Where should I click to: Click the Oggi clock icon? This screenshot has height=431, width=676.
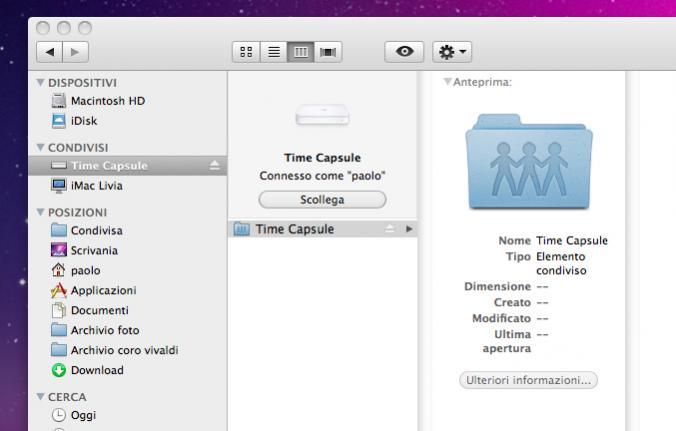tap(59, 415)
